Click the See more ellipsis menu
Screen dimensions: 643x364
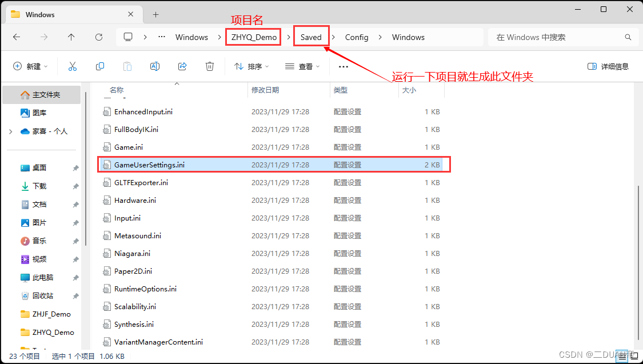tap(343, 66)
